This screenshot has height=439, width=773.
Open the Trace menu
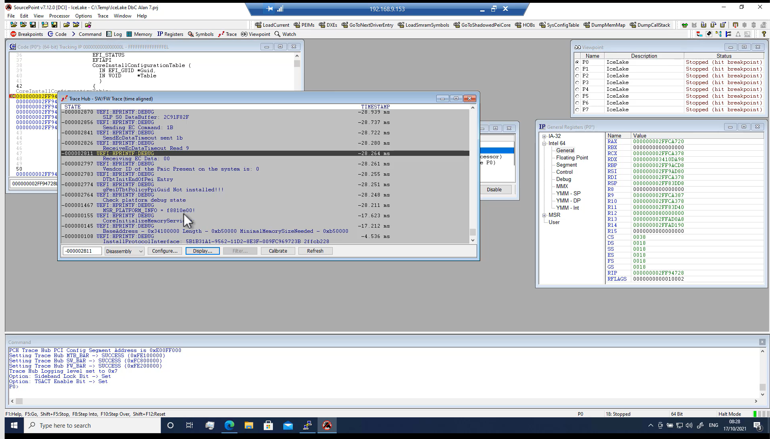[103, 16]
